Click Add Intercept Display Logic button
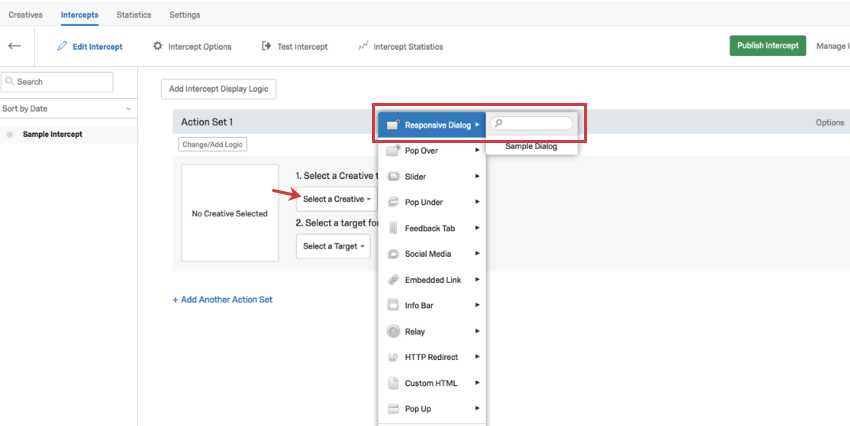850x426 pixels. tap(218, 89)
